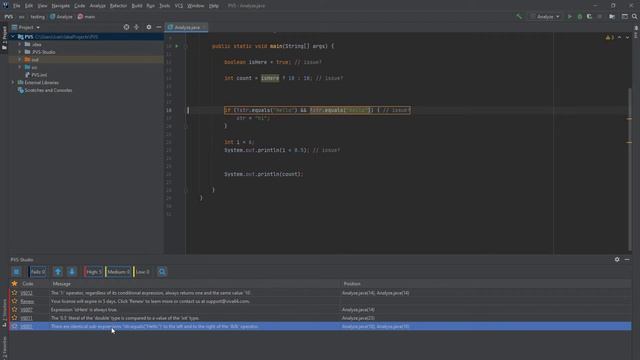The image size is (640, 360).
Task: Click the Analyze class breadcrumb
Action: pyautogui.click(x=61, y=17)
